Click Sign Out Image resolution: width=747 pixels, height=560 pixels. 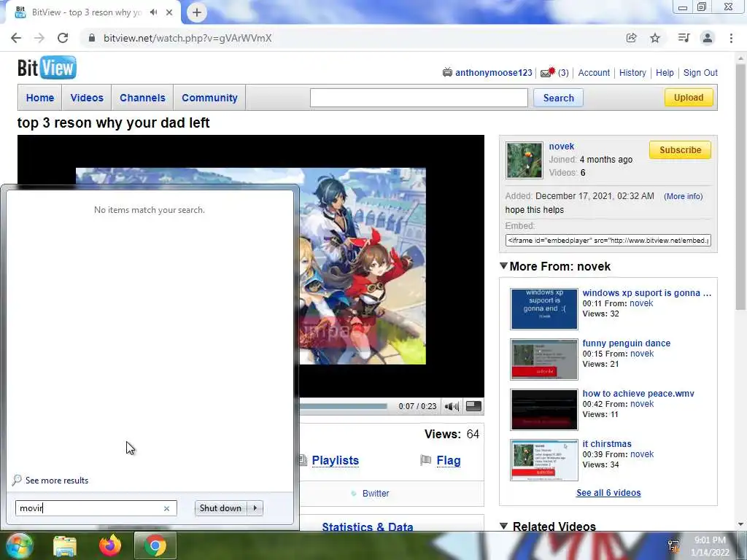(x=700, y=72)
